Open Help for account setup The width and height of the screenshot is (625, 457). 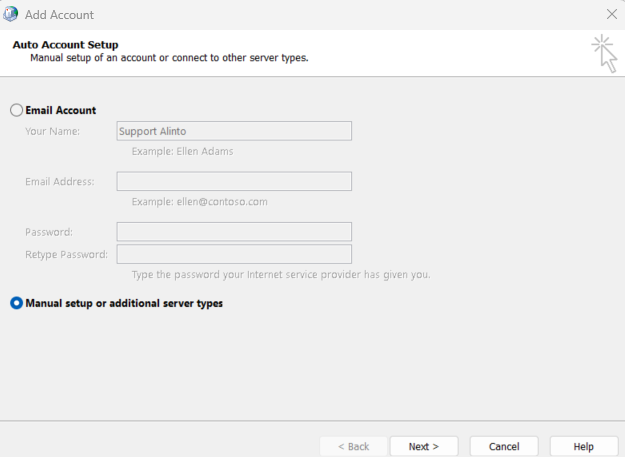point(583,446)
